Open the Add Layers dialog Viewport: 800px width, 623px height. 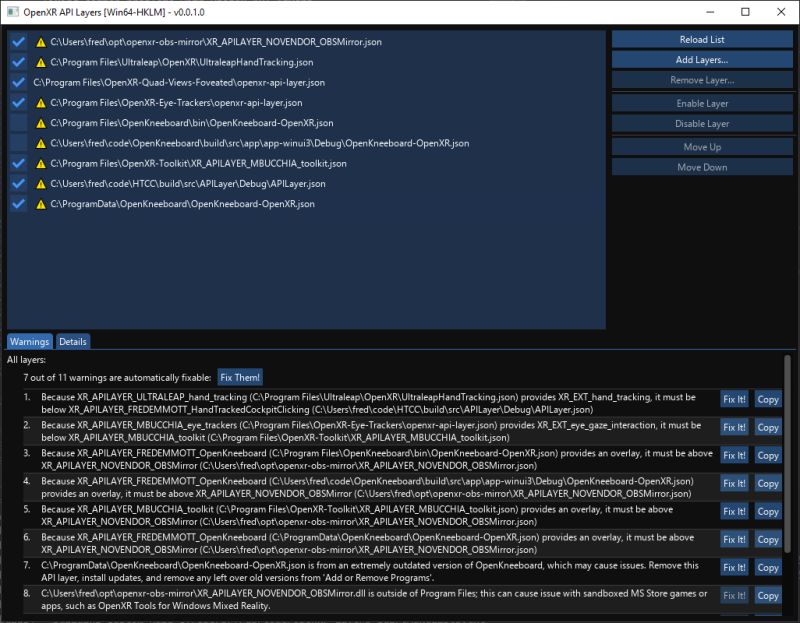701,60
